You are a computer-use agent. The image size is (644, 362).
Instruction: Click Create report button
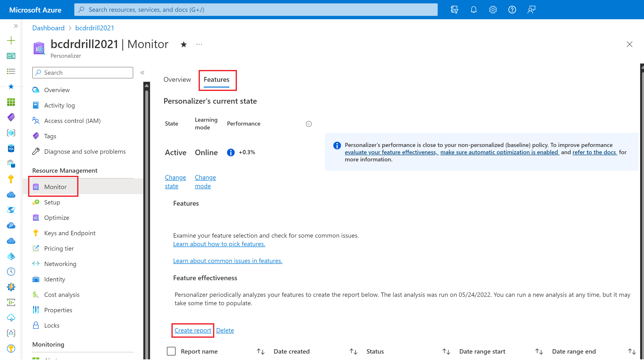[192, 330]
